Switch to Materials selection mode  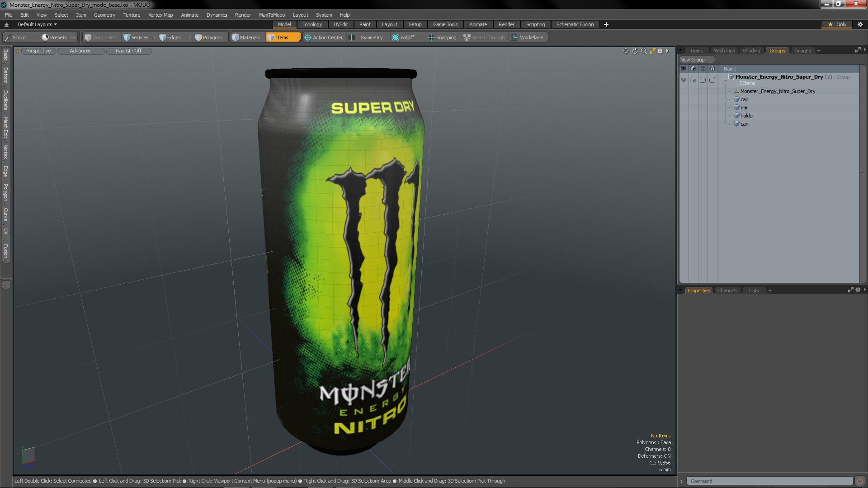pos(246,38)
